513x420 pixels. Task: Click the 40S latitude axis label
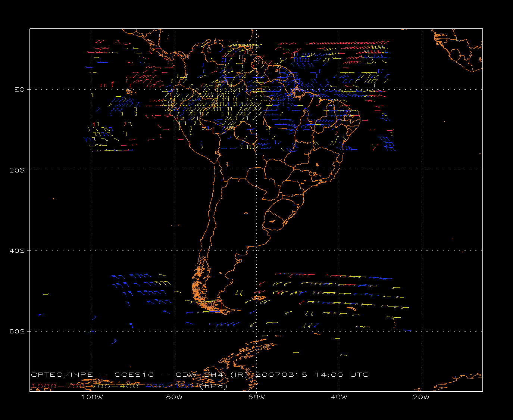pyautogui.click(x=17, y=251)
